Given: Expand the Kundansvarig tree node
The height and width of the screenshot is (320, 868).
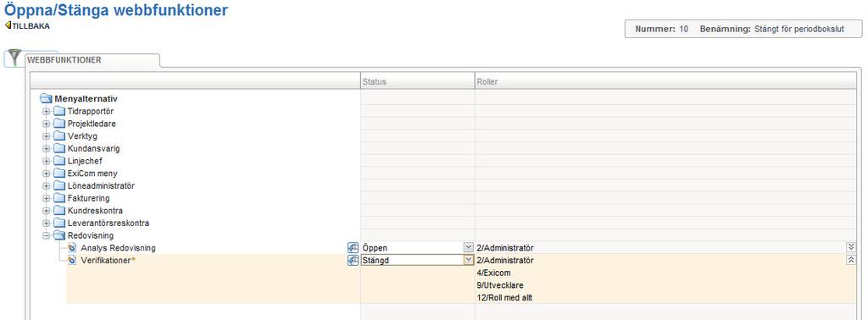Looking at the screenshot, I should pyautogui.click(x=47, y=149).
